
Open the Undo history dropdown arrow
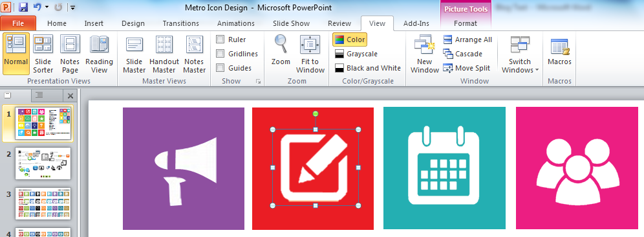click(47, 7)
